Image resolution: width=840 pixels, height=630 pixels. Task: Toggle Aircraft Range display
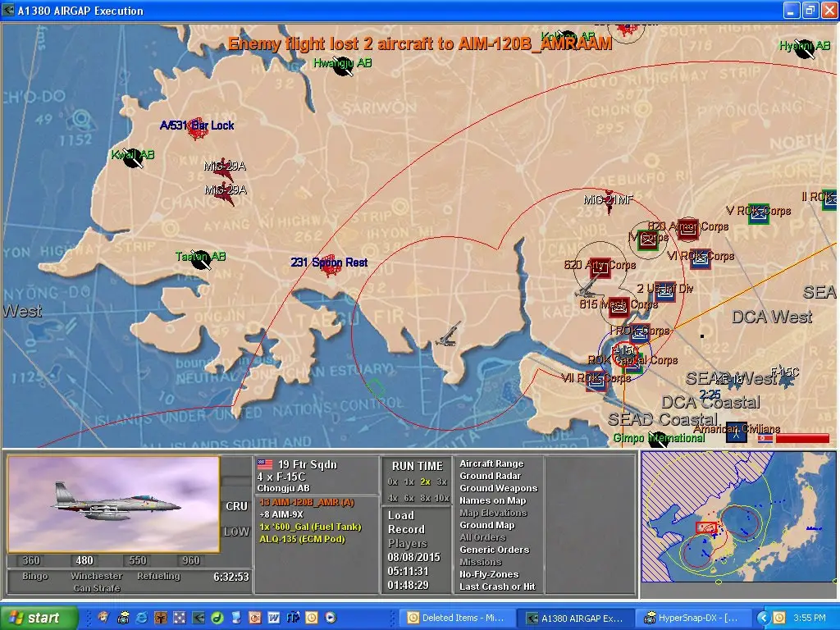491,464
